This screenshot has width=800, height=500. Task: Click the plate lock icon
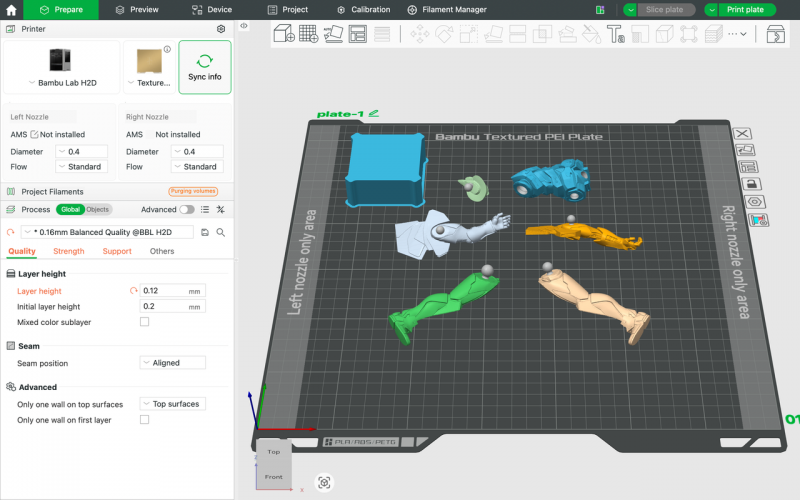point(751,184)
